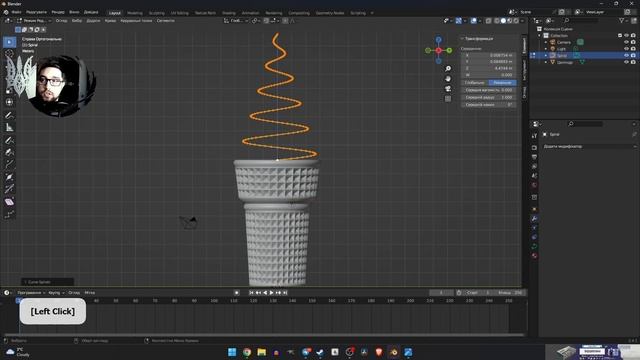Click the Середній нахил value field

click(489, 104)
